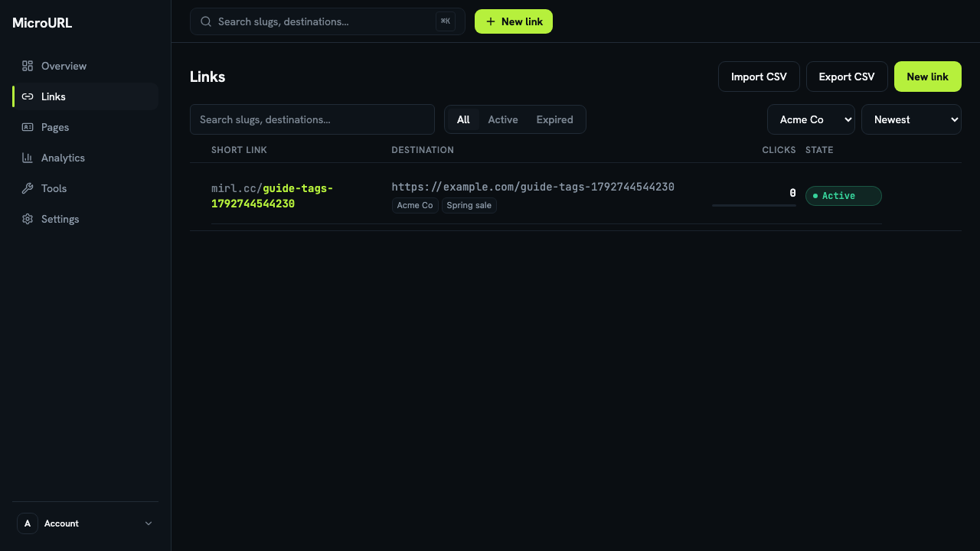This screenshot has height=551, width=980.
Task: Click the Overview grid icon in sidebar
Action: (28, 66)
